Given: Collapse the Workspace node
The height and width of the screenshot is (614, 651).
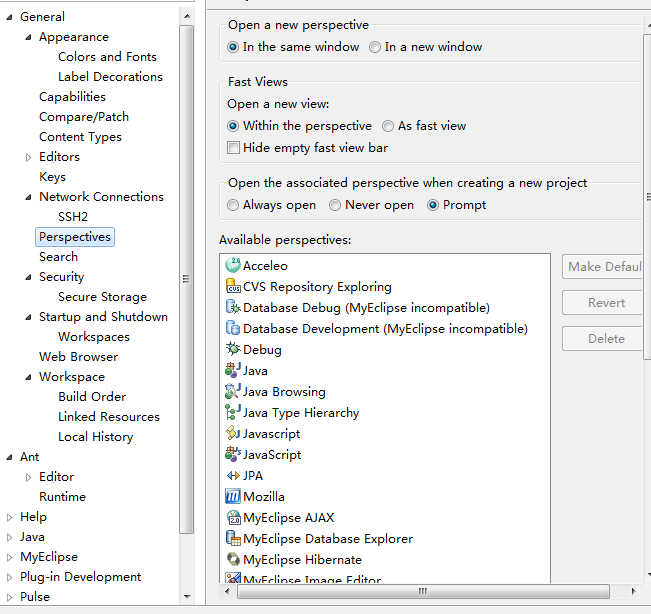Looking at the screenshot, I should point(28,377).
